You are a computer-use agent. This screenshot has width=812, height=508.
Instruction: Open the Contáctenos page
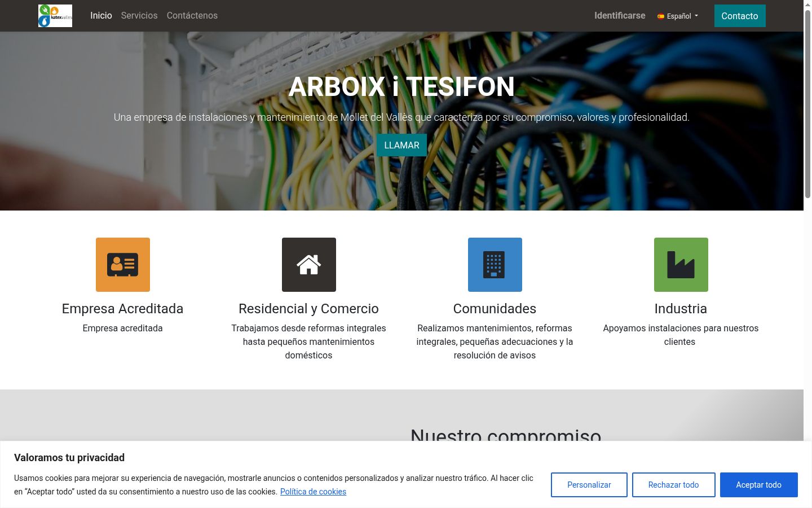192,16
